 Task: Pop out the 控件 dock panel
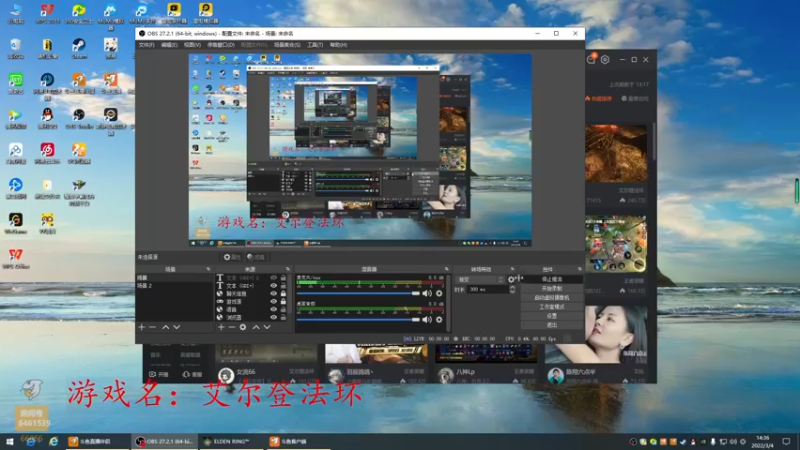pos(580,269)
